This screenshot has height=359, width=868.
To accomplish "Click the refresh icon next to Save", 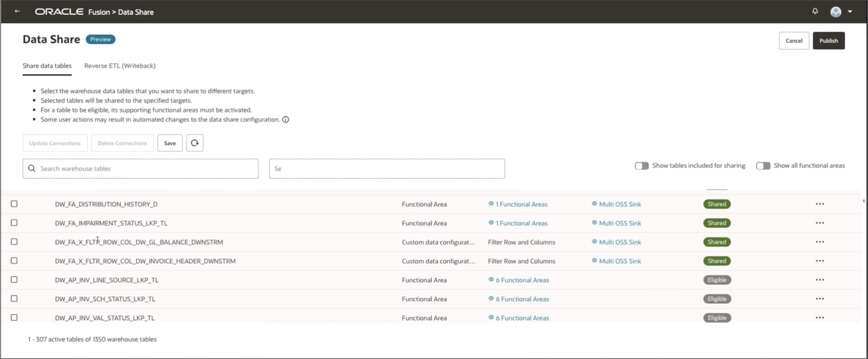I will tap(195, 143).
